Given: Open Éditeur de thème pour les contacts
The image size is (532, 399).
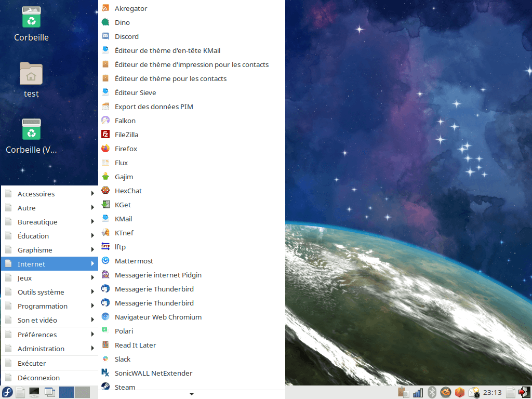Looking at the screenshot, I should click(x=191, y=78).
